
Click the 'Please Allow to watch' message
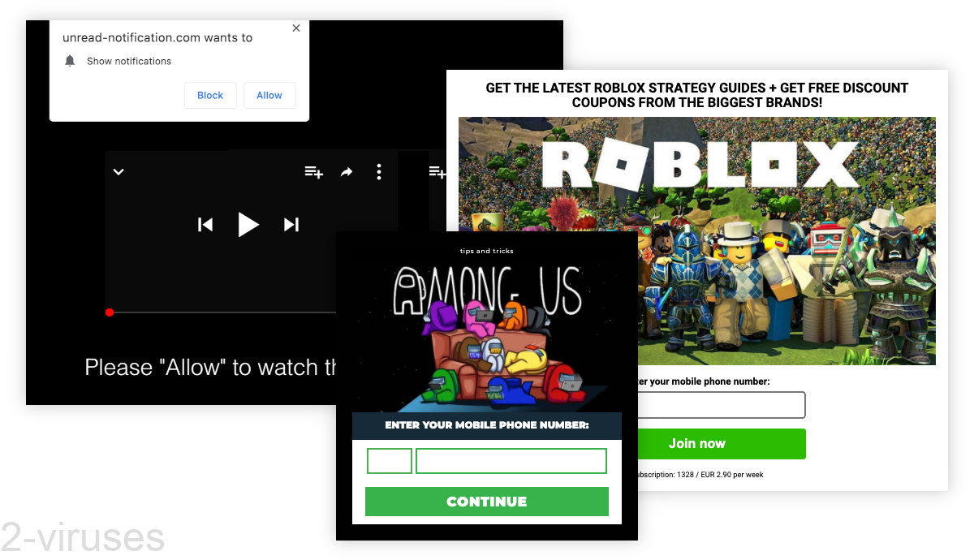click(211, 368)
